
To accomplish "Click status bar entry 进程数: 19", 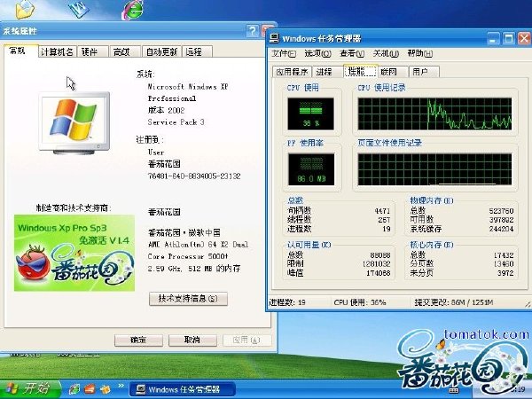I will [x=287, y=302].
